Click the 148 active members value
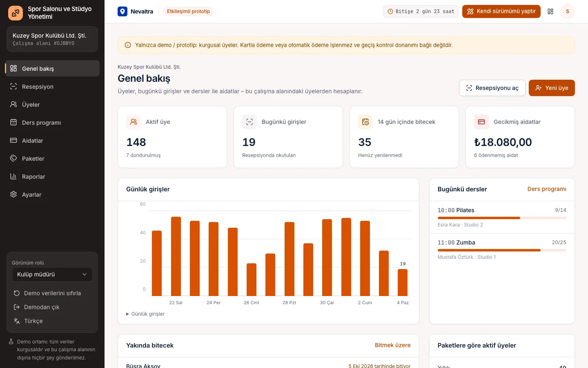 tap(136, 142)
